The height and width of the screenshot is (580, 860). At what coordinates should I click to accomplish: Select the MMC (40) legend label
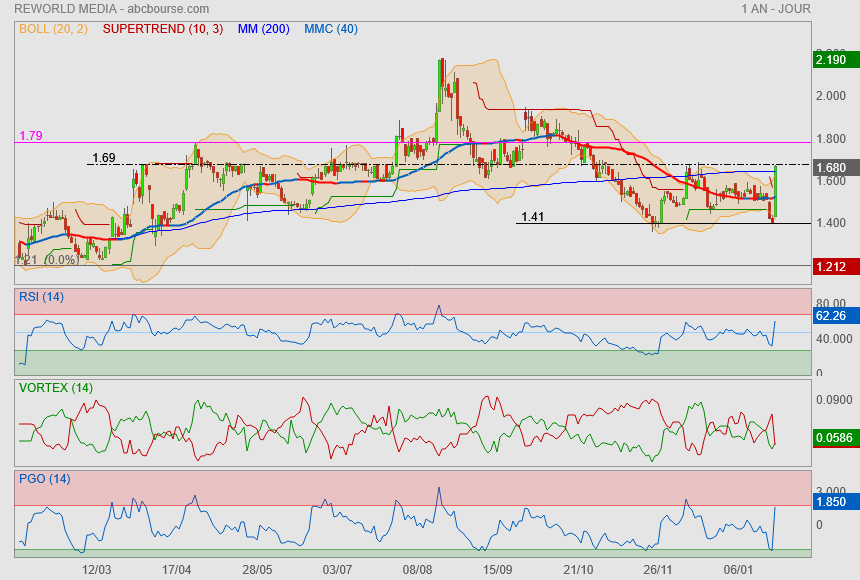point(331,29)
